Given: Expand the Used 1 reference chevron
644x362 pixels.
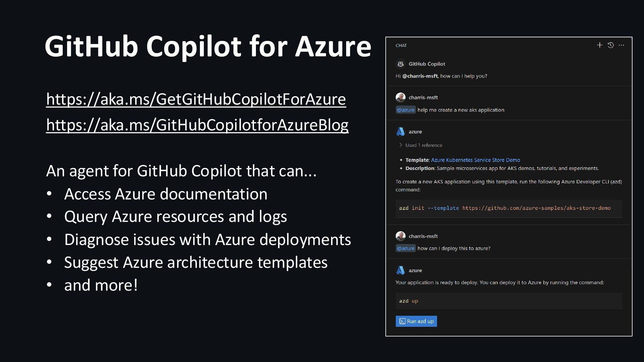Looking at the screenshot, I should 400,145.
